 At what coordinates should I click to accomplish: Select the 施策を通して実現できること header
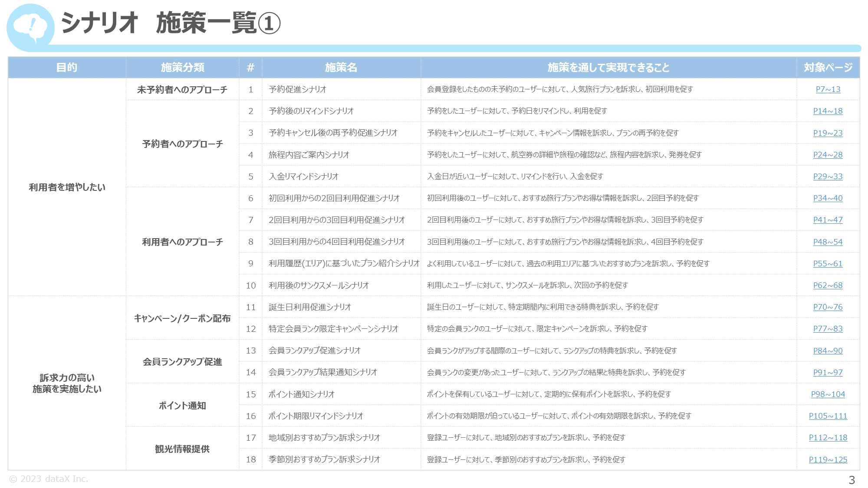[x=608, y=68]
